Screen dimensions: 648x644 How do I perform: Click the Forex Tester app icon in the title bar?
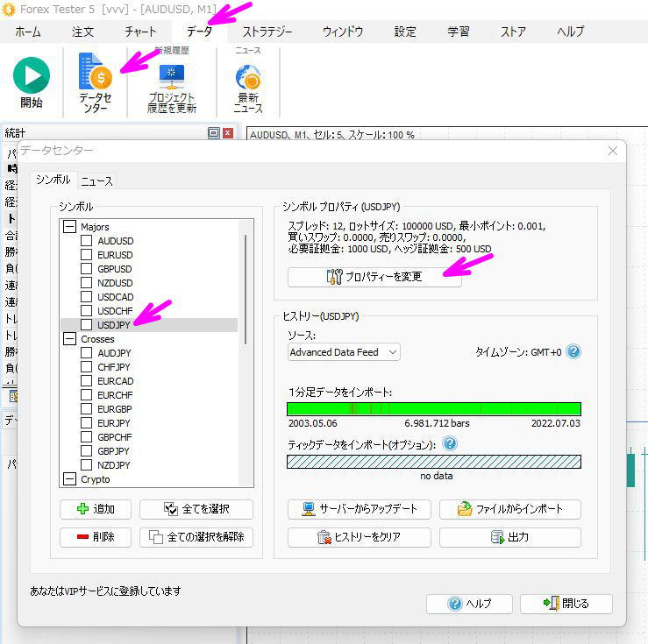[x=8, y=10]
